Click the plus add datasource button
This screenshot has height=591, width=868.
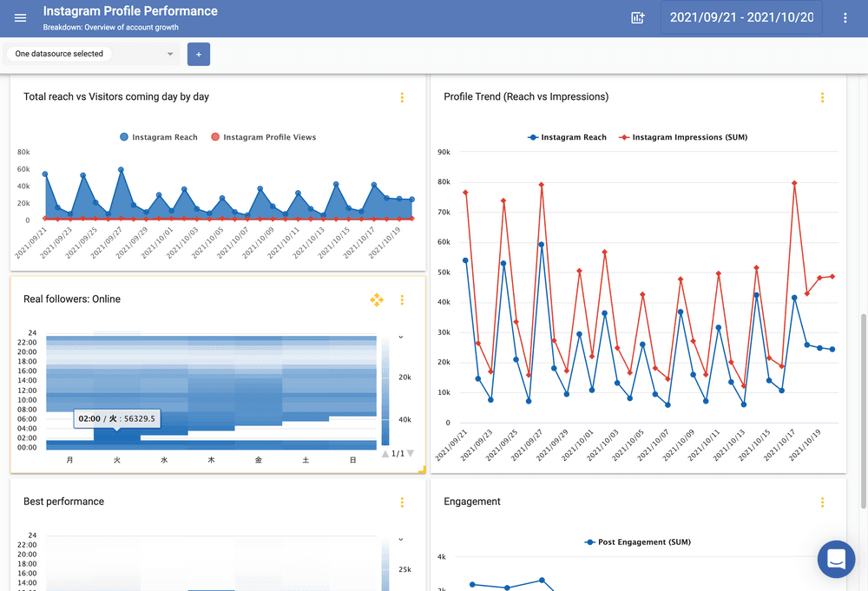point(199,54)
